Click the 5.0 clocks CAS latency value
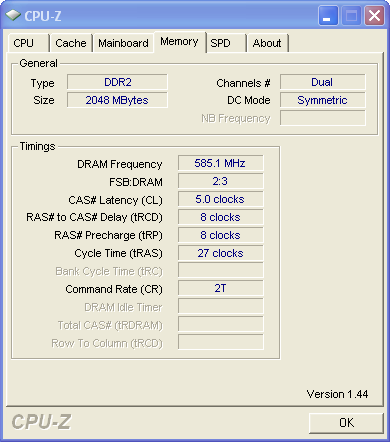The image size is (390, 442). pos(220,199)
